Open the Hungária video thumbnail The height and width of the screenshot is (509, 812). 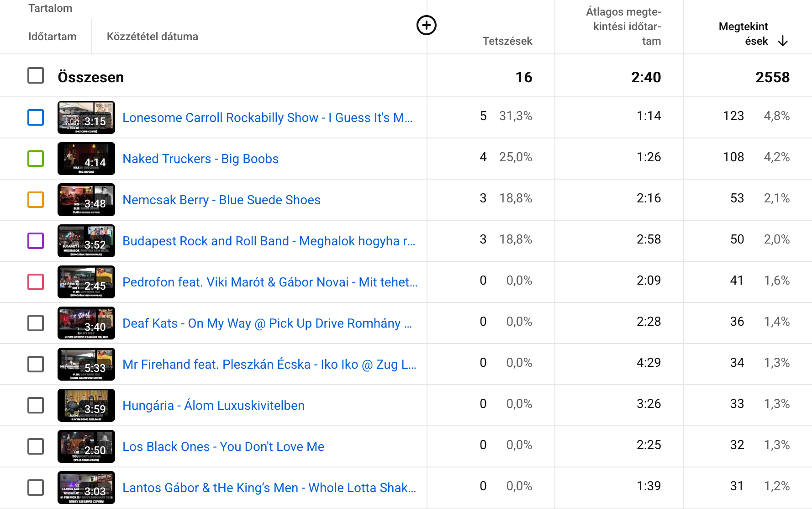pos(86,405)
